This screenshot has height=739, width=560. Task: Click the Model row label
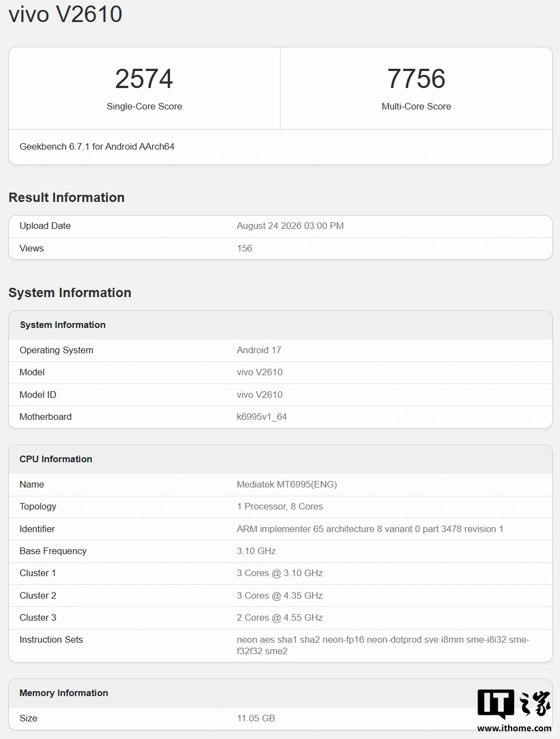pyautogui.click(x=32, y=372)
